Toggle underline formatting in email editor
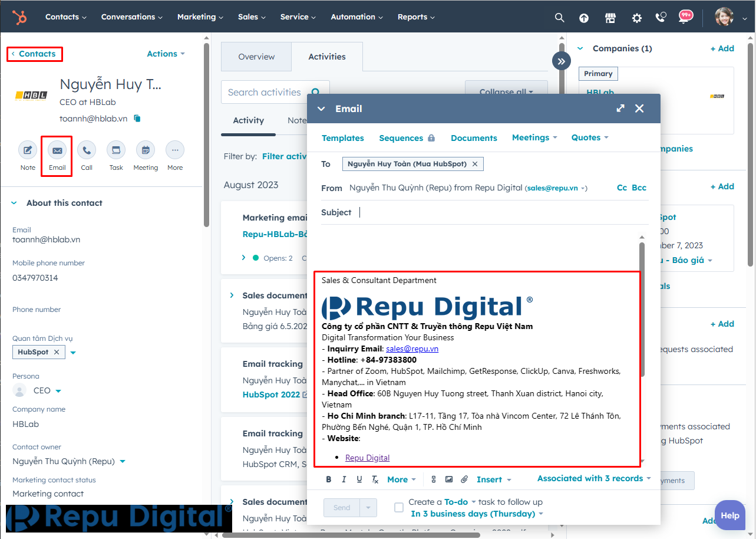This screenshot has width=756, height=539. [359, 479]
